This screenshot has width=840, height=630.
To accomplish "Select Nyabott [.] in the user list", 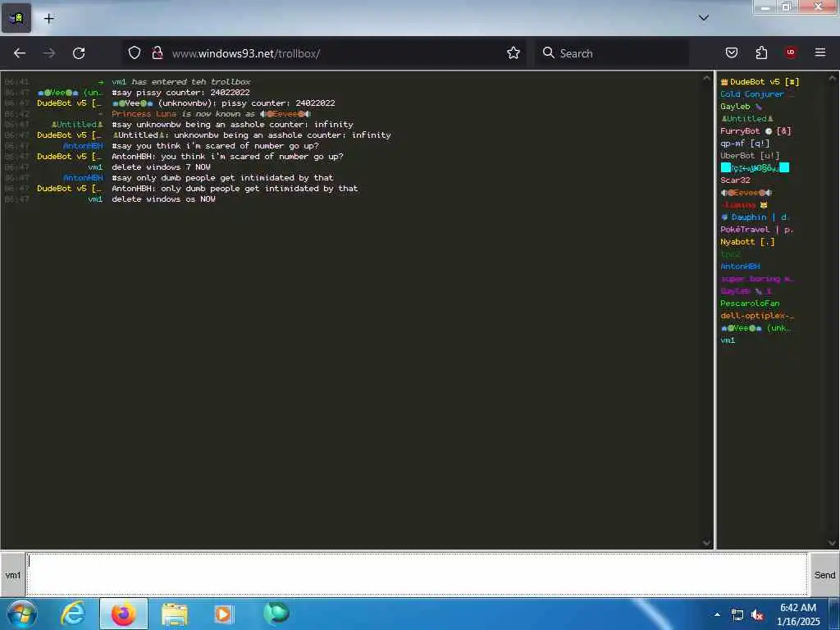I will (x=747, y=242).
